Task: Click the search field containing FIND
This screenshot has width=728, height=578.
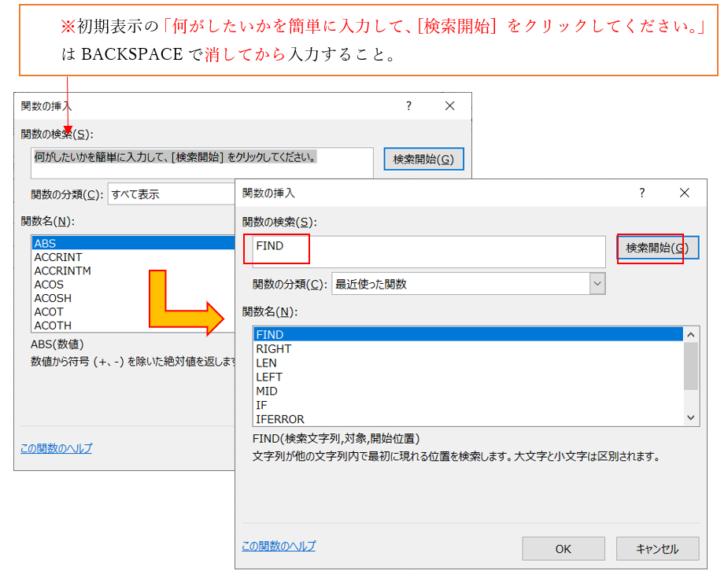Action: click(423, 251)
